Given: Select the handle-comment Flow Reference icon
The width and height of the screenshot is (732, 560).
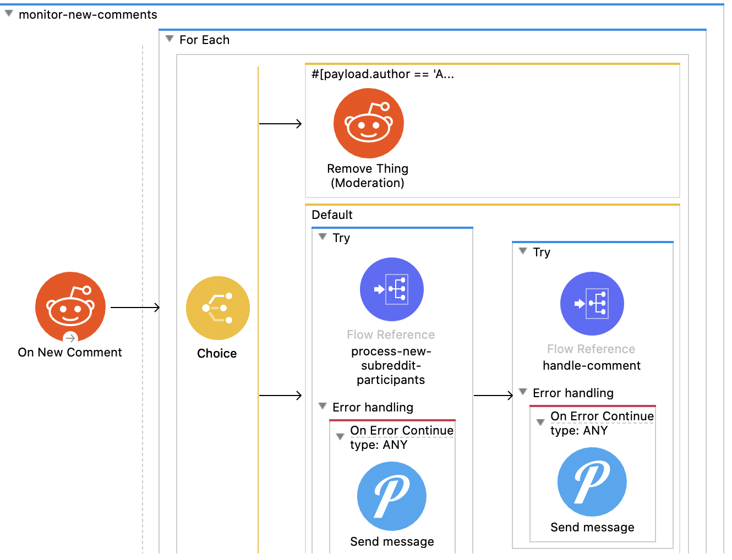Looking at the screenshot, I should 592,304.
